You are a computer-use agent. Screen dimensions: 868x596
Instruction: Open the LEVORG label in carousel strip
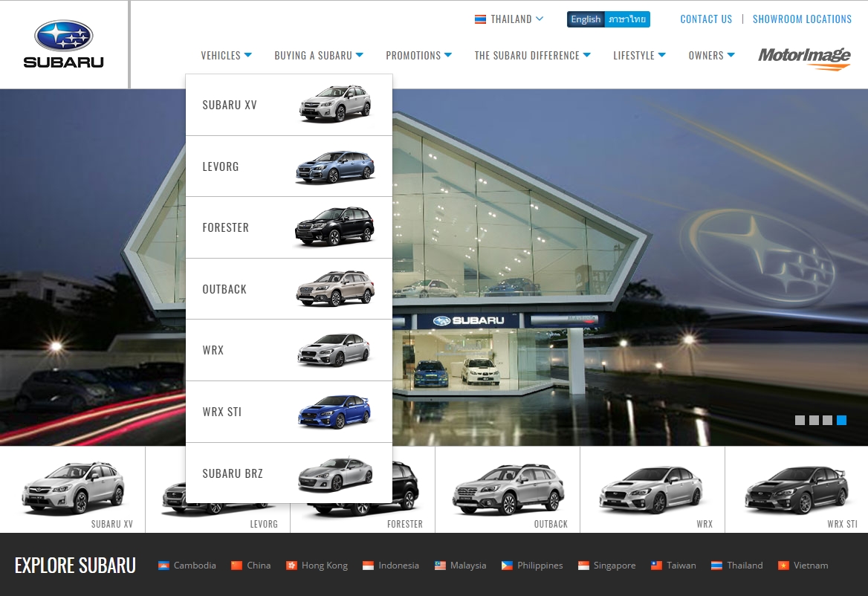[264, 524]
